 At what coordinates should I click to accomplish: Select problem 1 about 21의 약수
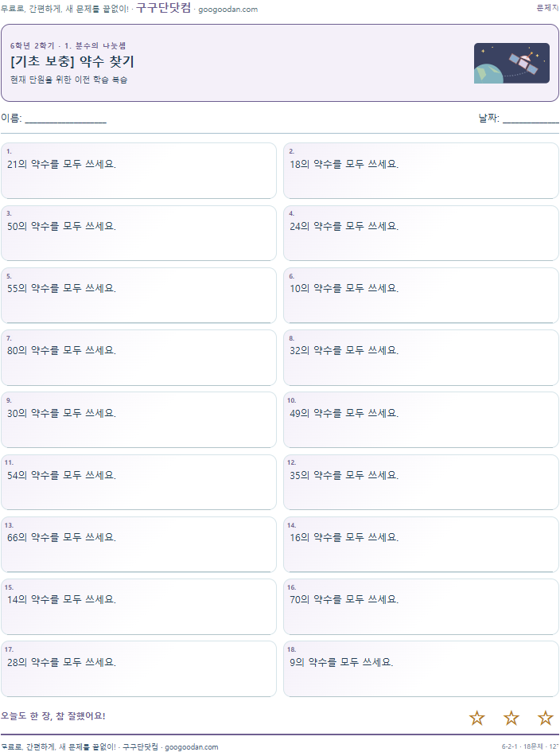pyautogui.click(x=138, y=171)
